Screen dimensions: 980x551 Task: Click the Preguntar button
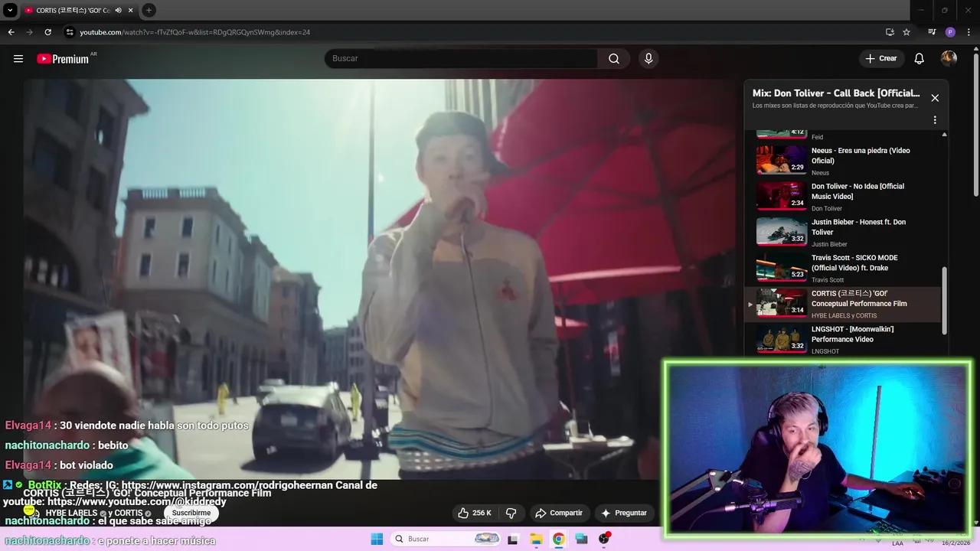click(624, 513)
